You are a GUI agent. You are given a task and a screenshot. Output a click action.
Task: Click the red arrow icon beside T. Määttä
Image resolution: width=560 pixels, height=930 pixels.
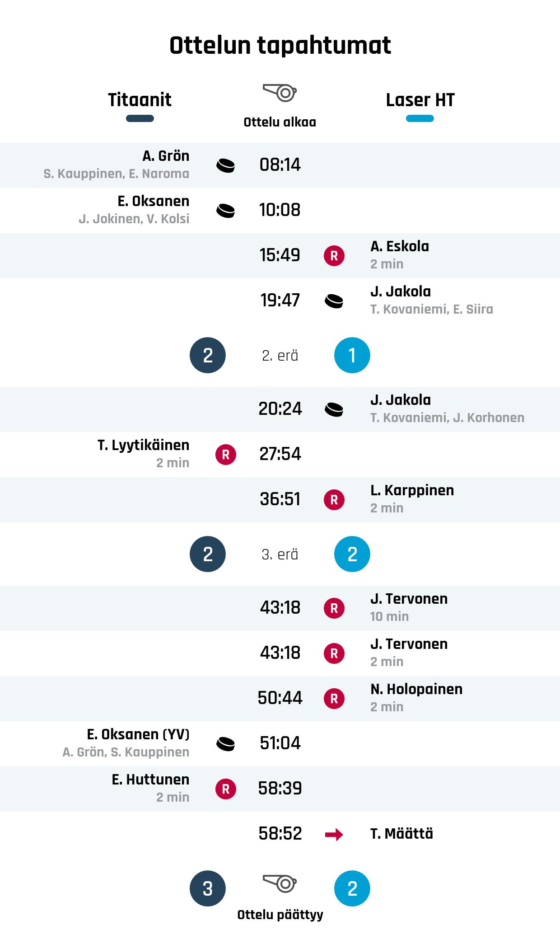(x=334, y=834)
